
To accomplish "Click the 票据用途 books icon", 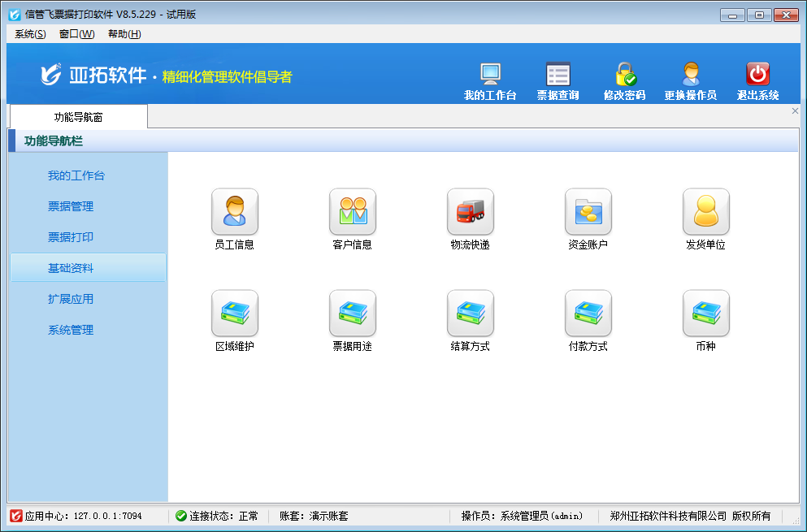I will pos(352,314).
